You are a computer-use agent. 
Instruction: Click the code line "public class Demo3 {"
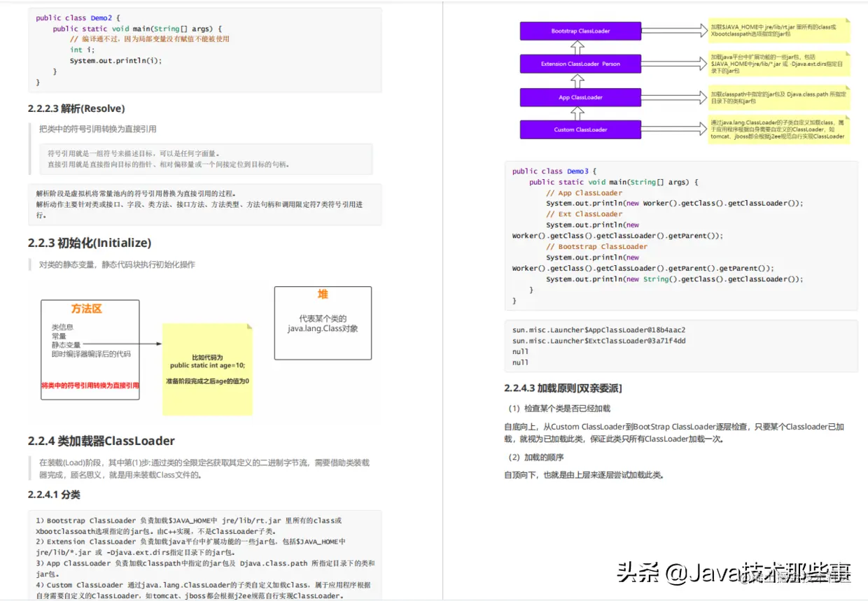[554, 171]
